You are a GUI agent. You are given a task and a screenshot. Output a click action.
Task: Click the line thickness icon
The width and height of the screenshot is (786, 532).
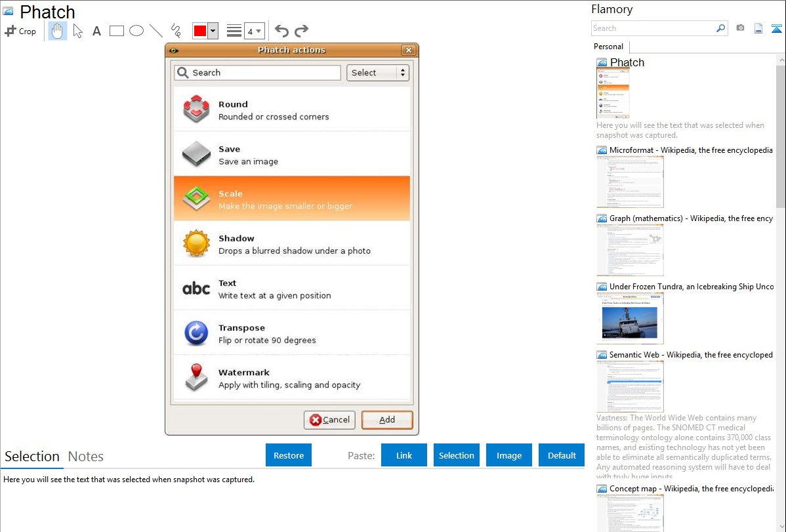(x=234, y=31)
